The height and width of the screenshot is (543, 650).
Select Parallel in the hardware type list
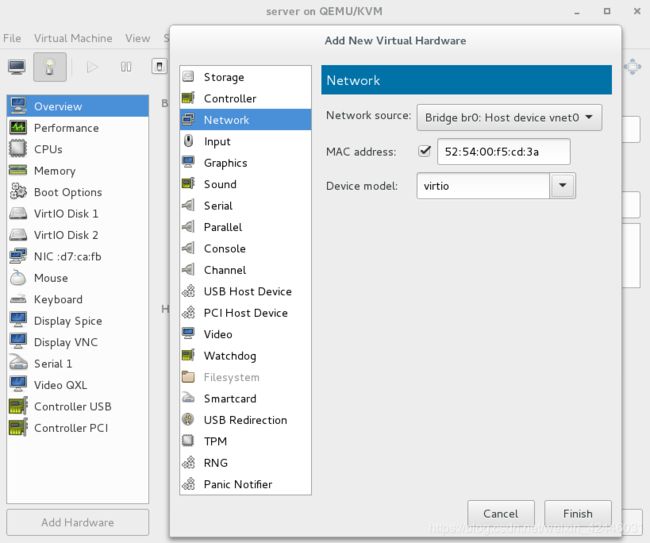tap(245, 227)
